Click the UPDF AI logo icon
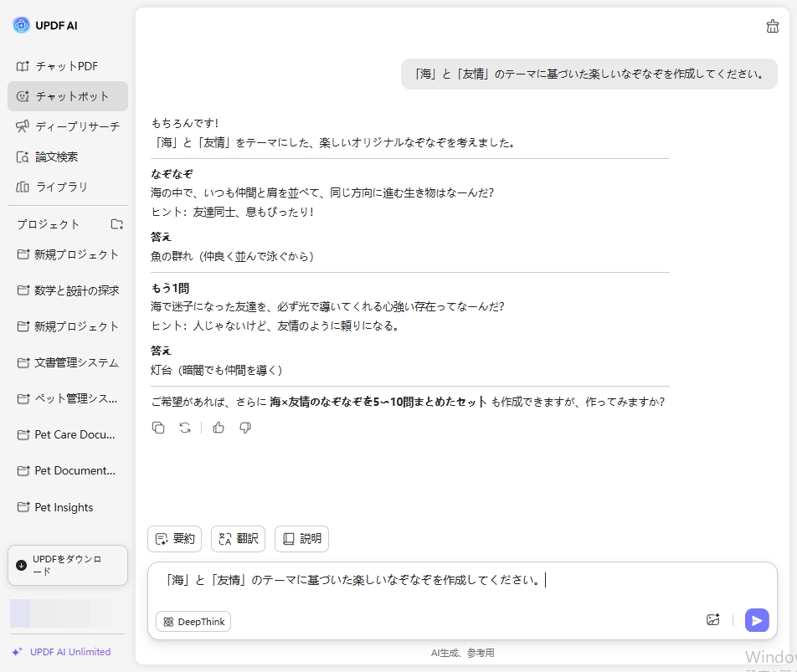This screenshot has width=797, height=672. pos(22,25)
